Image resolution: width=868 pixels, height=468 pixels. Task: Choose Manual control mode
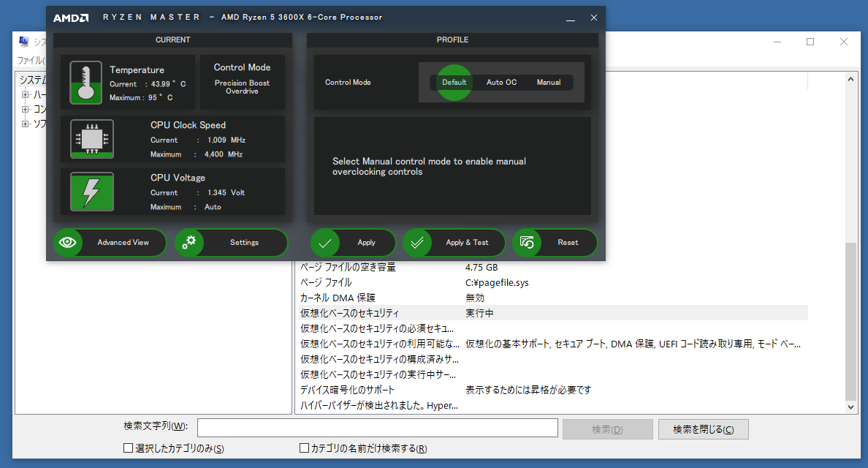(x=548, y=83)
